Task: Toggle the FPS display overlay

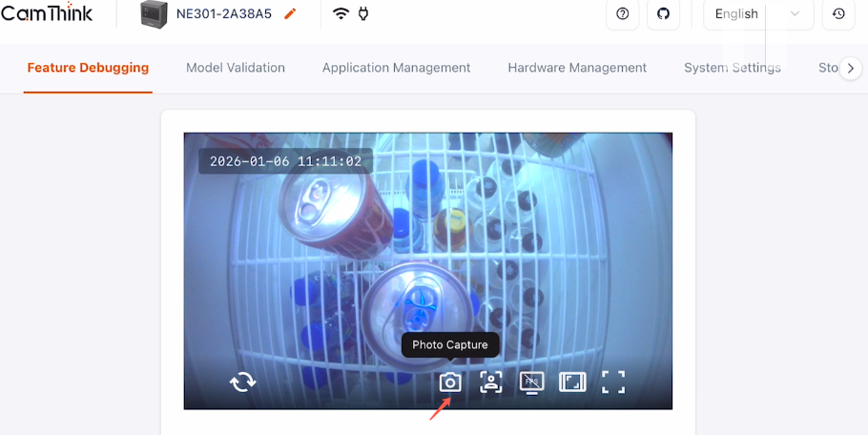Action: [531, 383]
